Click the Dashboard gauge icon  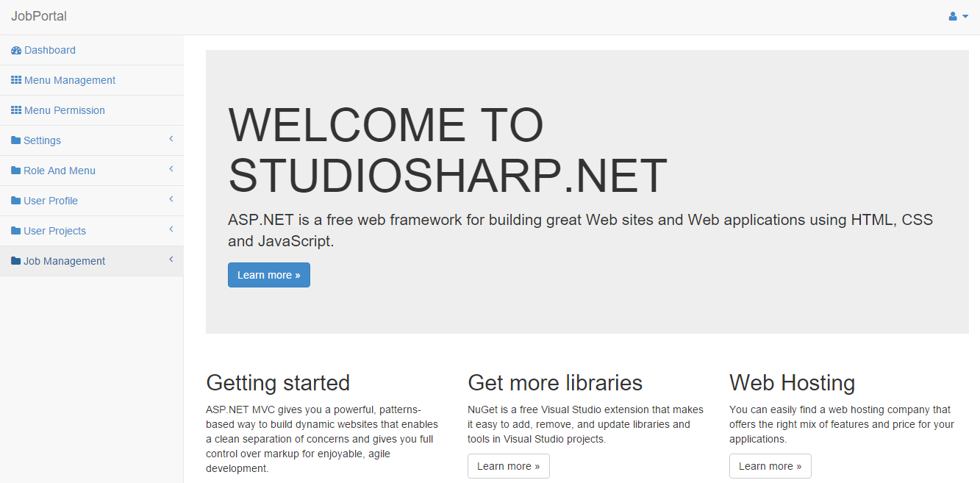[x=16, y=50]
